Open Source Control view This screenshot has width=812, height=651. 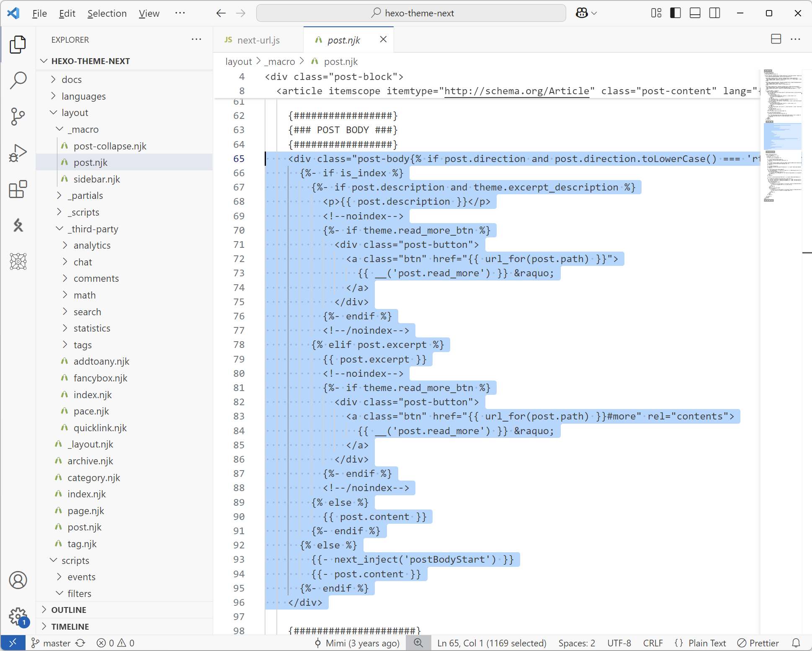(x=18, y=116)
